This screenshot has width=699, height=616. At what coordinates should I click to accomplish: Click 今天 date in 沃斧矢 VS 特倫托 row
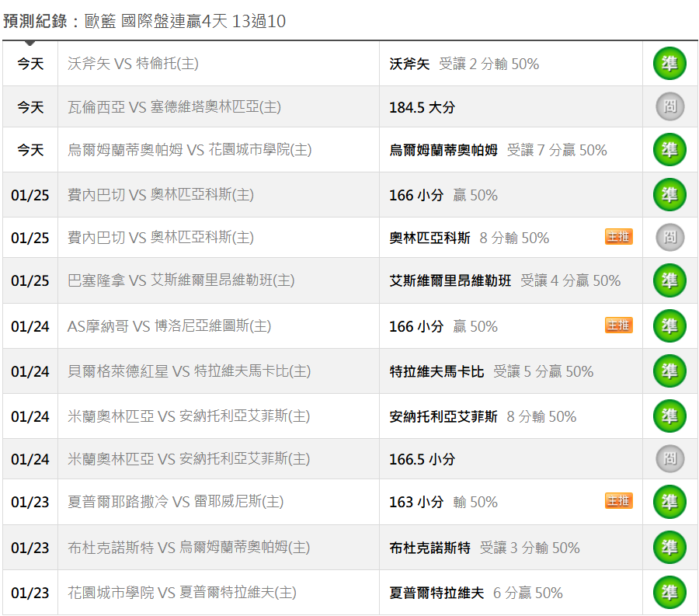pyautogui.click(x=30, y=64)
